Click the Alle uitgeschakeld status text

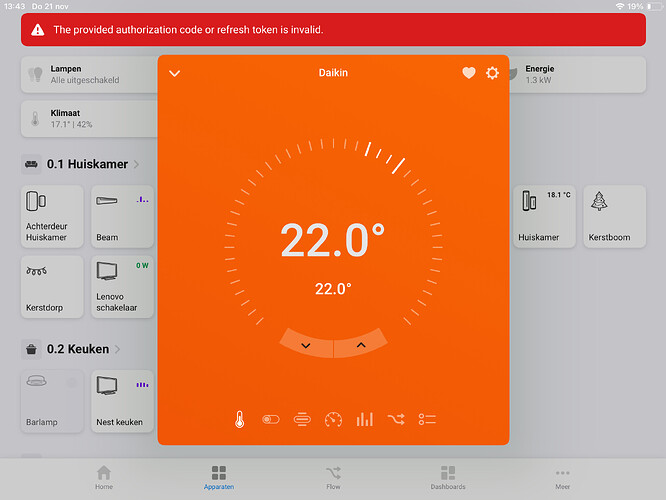85,80
